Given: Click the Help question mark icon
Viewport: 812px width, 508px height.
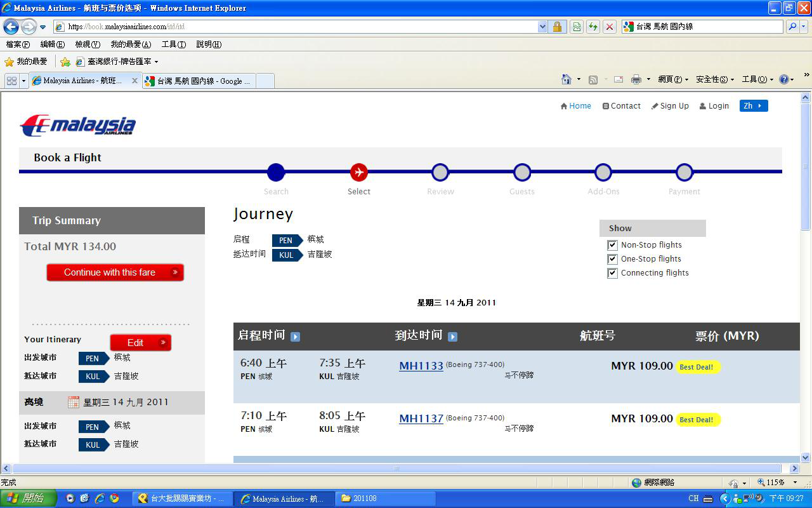Looking at the screenshot, I should point(784,79).
